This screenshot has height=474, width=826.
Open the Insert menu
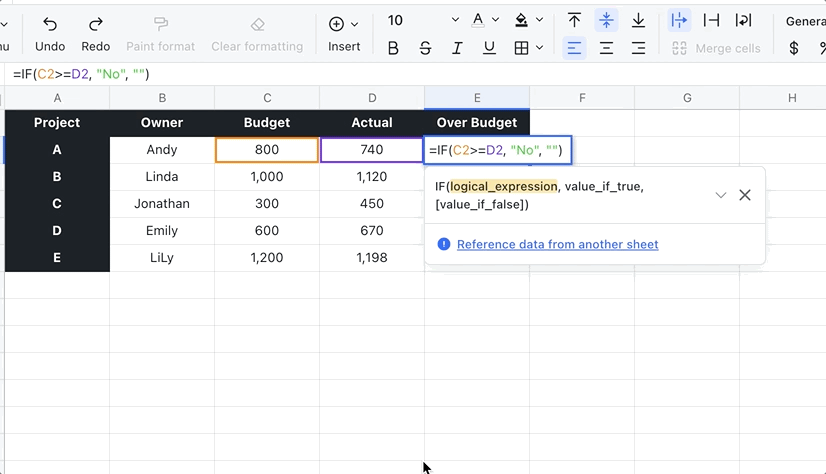344,32
